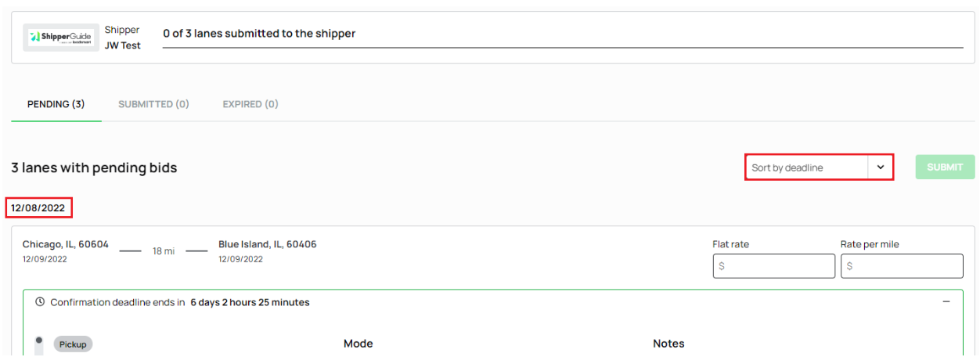Click the pickup stop dot marker
This screenshot has height=364, width=980.
[x=39, y=341]
